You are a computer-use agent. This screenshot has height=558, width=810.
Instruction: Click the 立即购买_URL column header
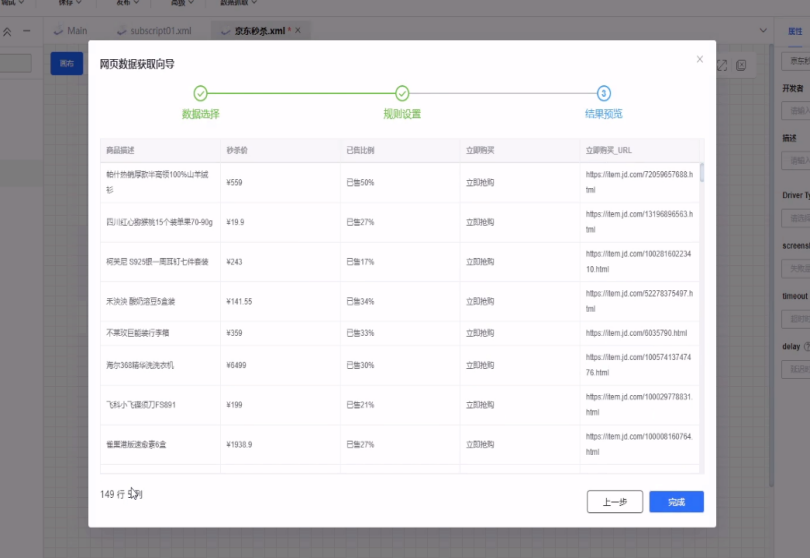click(640, 150)
